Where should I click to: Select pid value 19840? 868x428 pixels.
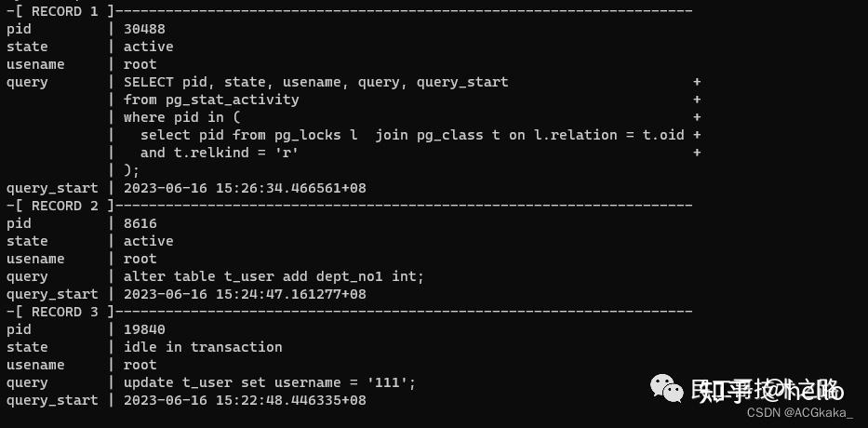coord(144,329)
